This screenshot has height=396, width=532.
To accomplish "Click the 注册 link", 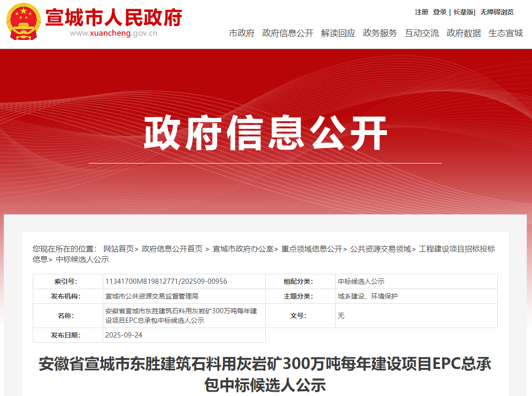I will pos(421,12).
